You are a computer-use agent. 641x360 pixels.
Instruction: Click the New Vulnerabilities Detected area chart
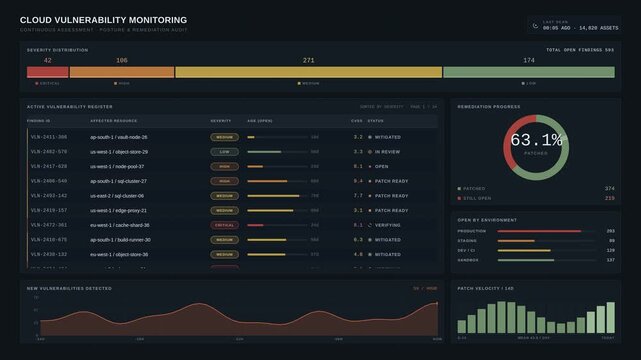tap(239, 319)
